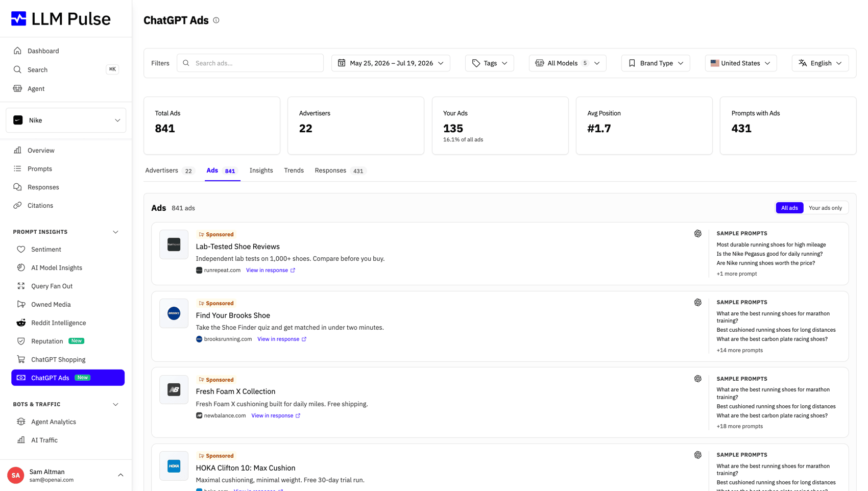
Task: Open View in response for runrepeat.com ad
Action: [x=271, y=271]
